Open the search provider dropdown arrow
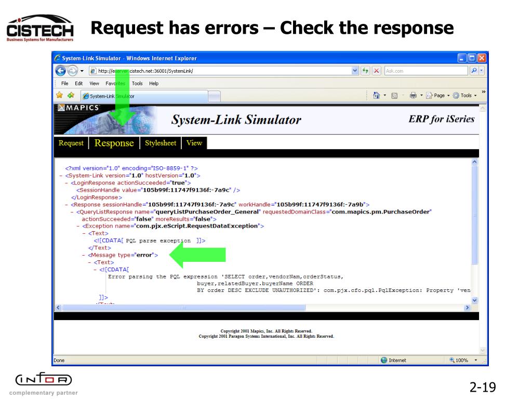The image size is (532, 399). pyautogui.click(x=482, y=71)
